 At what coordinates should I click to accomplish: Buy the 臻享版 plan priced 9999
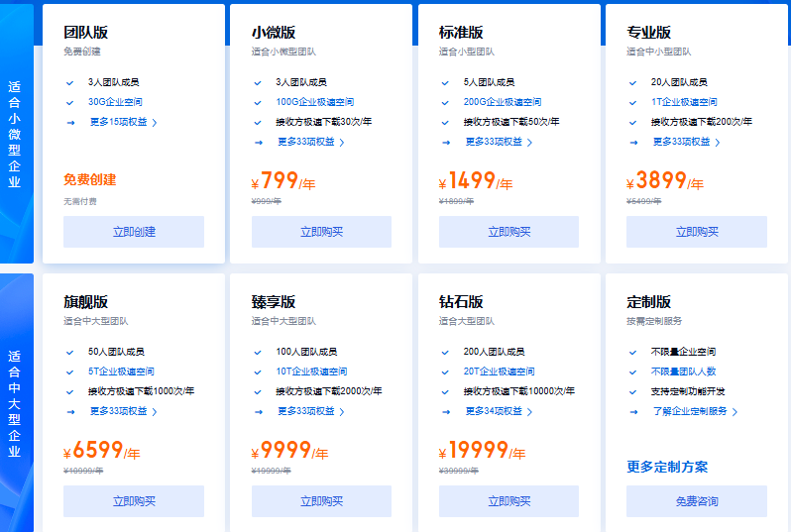coord(321,501)
